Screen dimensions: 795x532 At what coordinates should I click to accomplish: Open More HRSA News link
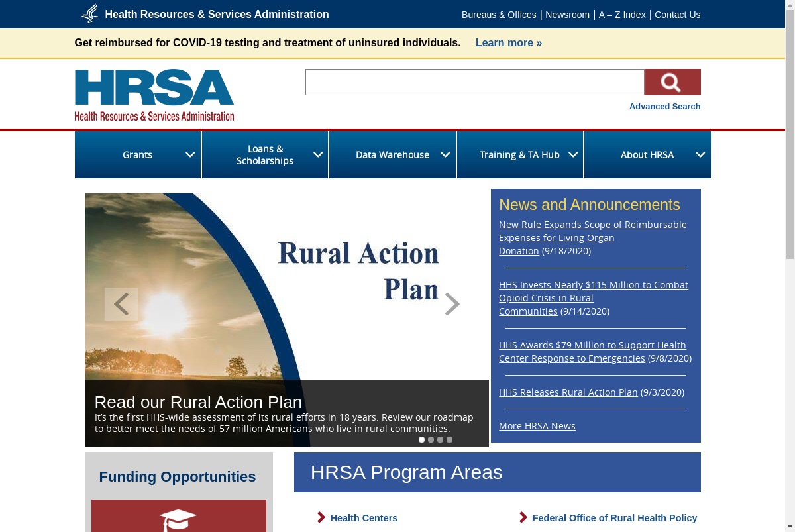click(x=537, y=425)
